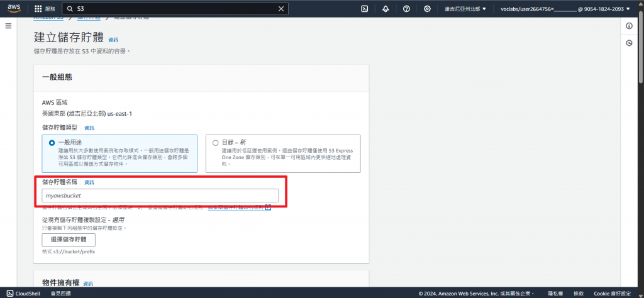This screenshot has width=644, height=298.
Task: Open 資訊 link beside 儲存貯體名稱
Action: [x=89, y=182]
